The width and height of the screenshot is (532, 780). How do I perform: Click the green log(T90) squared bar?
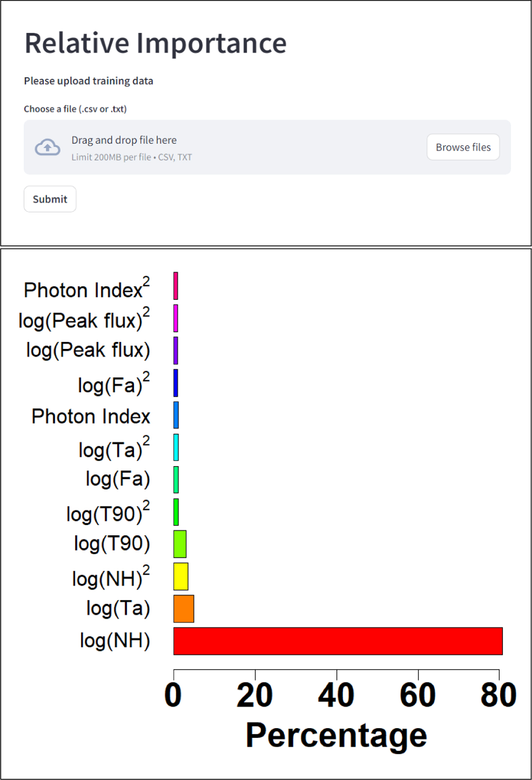point(176,512)
